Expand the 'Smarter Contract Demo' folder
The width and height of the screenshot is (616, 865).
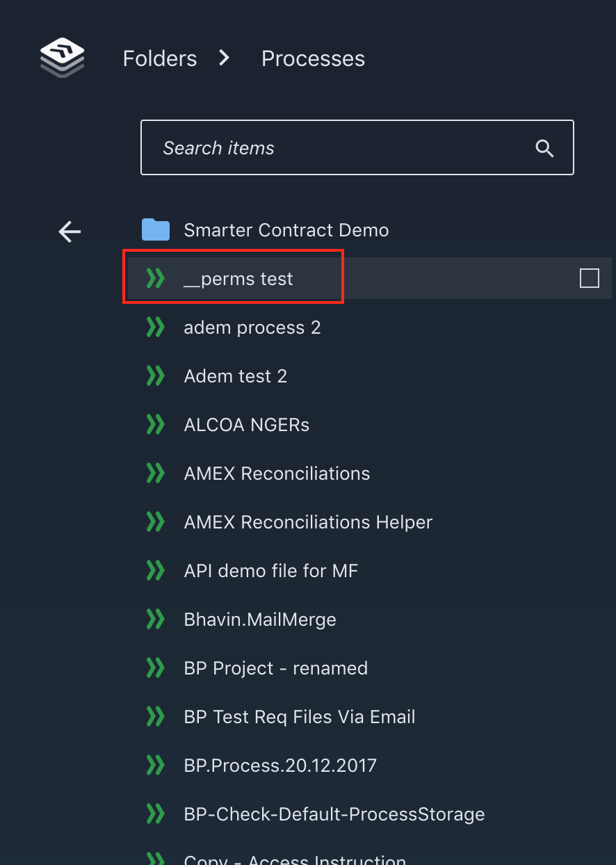(286, 229)
